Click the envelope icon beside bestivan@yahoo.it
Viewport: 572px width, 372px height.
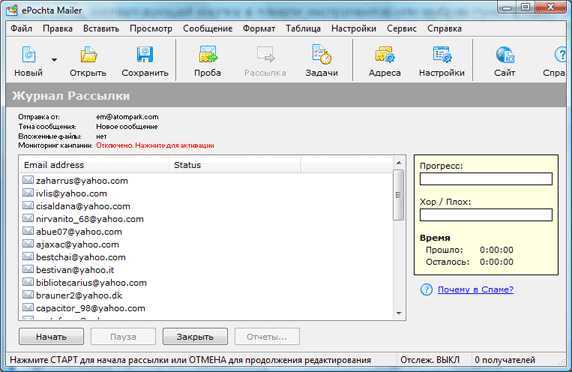click(28, 270)
